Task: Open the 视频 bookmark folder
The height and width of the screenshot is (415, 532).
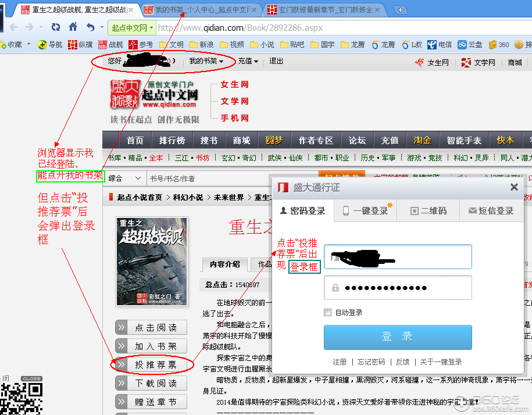Action: coord(232,44)
